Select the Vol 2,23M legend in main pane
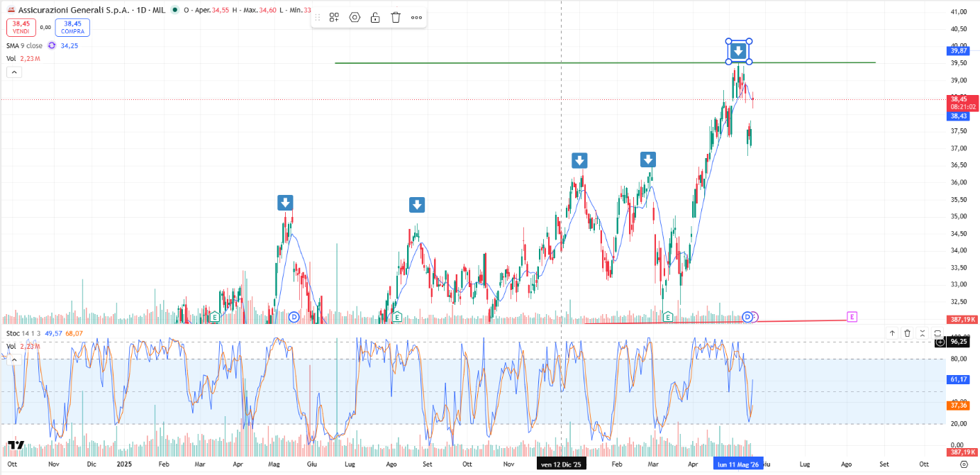Screen dimensions: 980x475 tap(23, 59)
